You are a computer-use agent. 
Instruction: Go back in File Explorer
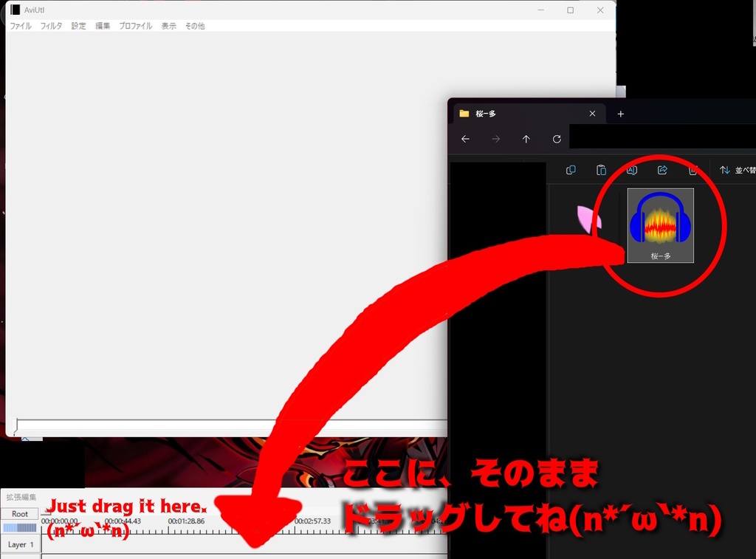(x=465, y=139)
